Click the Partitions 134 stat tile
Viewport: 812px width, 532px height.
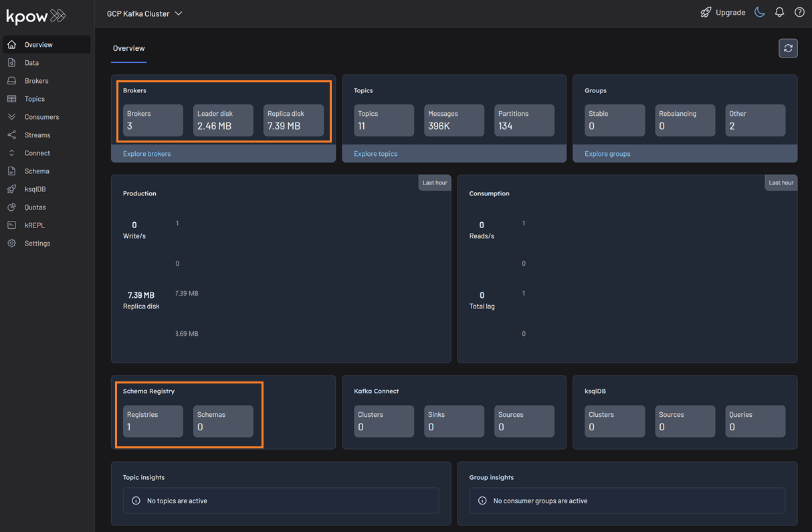click(524, 120)
